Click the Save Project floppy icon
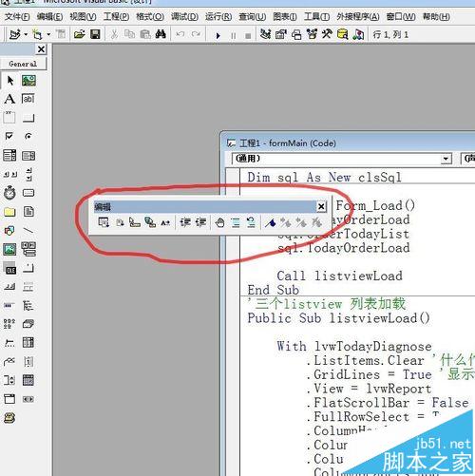This screenshot has height=476, width=475. [95, 34]
